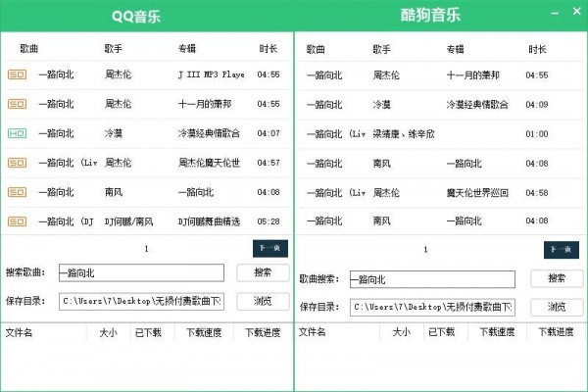Click the HQ badge for 冷漠 song
Image resolution: width=588 pixels, height=392 pixels.
(18, 133)
